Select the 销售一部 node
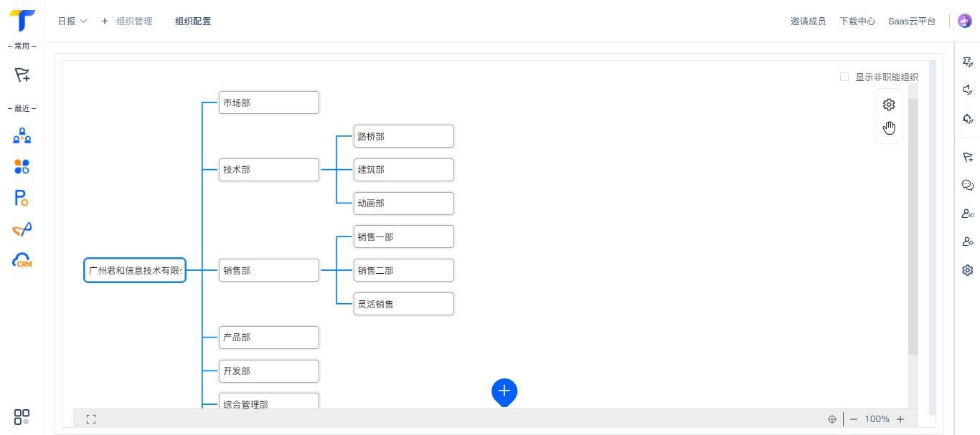Screen dimensions: 980x435 coord(404,236)
